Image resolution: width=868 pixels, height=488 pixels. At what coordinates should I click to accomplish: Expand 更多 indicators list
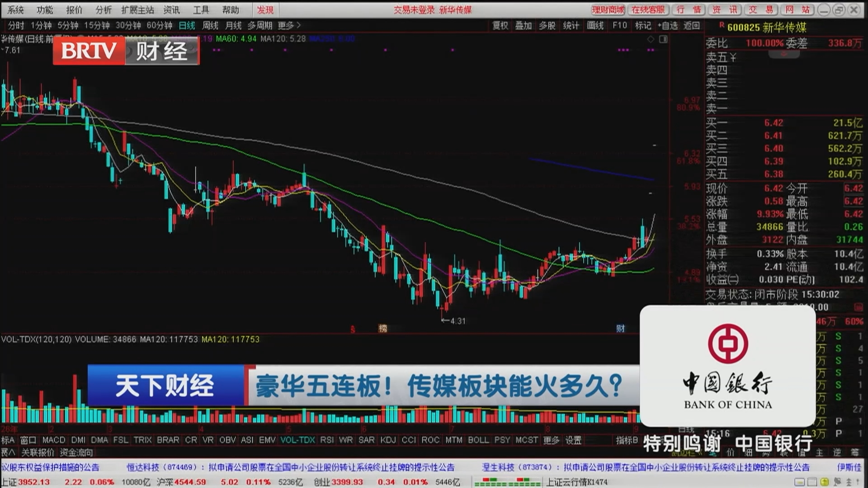551,440
